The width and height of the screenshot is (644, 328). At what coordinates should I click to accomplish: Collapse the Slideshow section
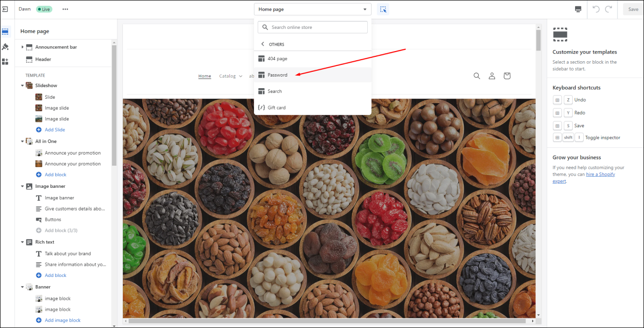pos(22,86)
